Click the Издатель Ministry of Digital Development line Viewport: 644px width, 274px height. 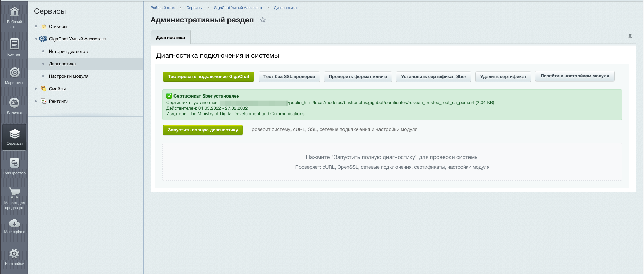pos(235,114)
